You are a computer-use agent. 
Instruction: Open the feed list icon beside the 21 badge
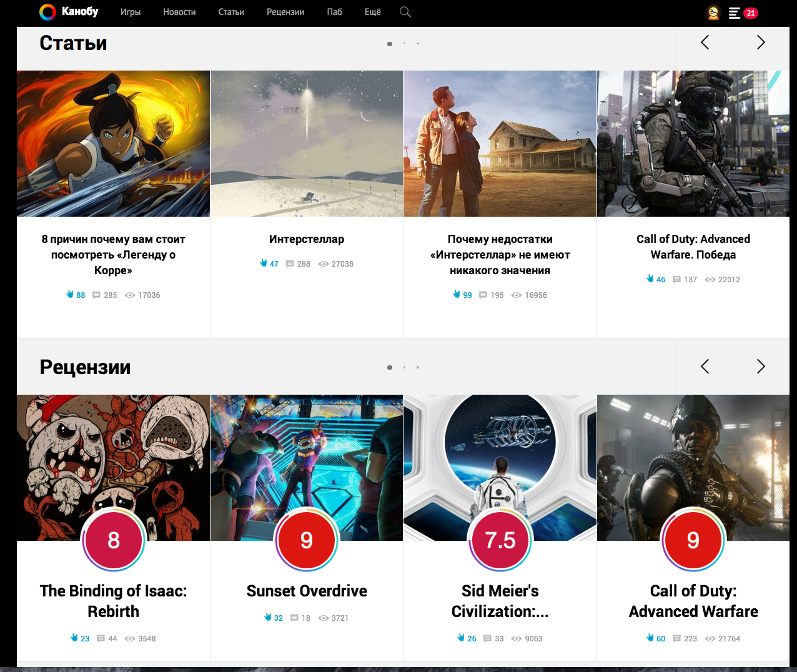coord(735,12)
